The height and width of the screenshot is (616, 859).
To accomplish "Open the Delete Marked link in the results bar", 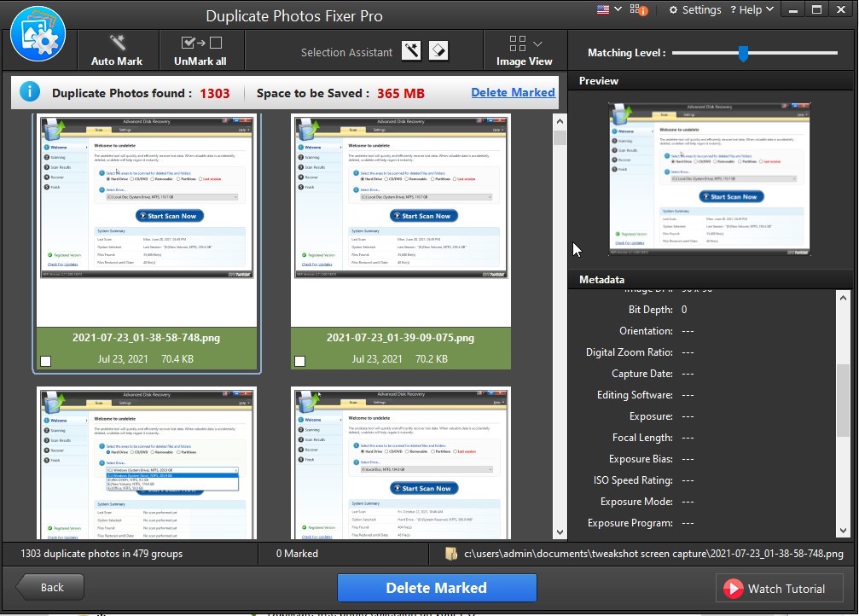I will coord(513,92).
